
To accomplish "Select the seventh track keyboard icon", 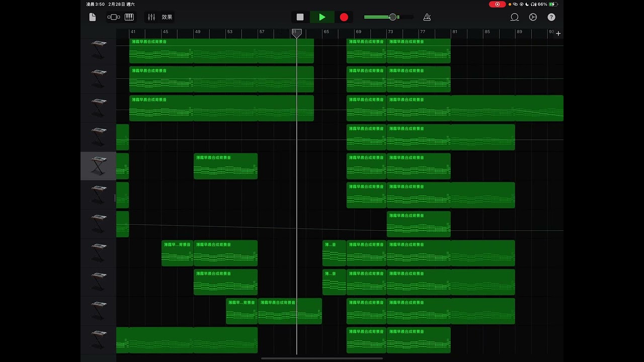I will [99, 224].
